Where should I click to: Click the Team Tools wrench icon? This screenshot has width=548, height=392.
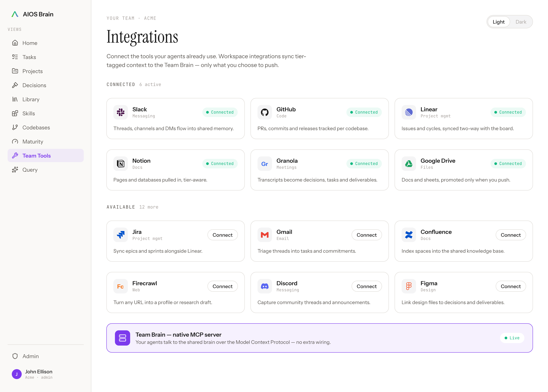tap(15, 155)
